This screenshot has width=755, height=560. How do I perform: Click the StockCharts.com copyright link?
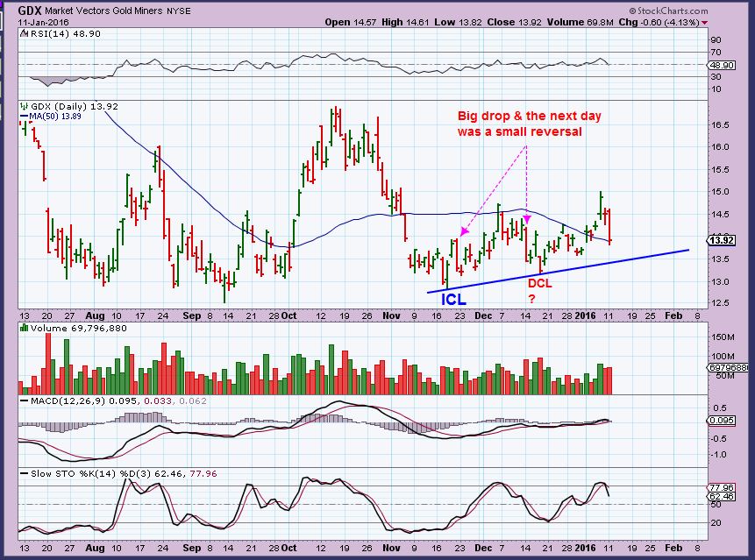(668, 11)
